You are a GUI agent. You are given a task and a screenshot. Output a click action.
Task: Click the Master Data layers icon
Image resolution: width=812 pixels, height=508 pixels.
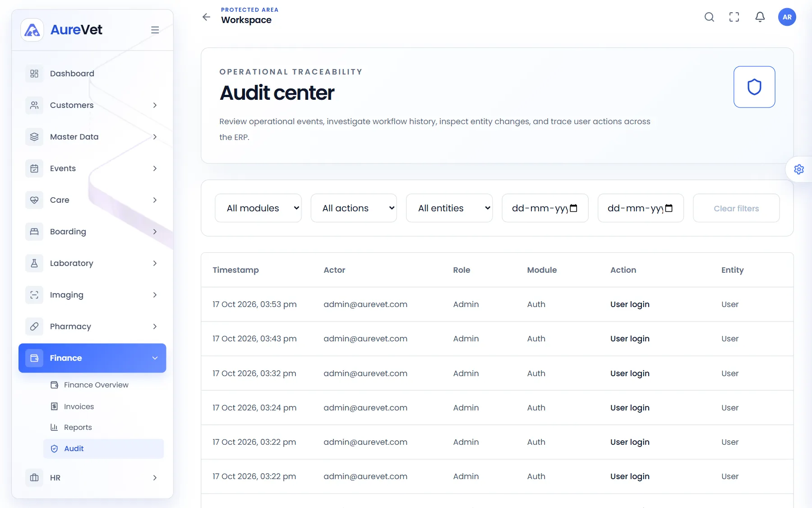tap(34, 137)
